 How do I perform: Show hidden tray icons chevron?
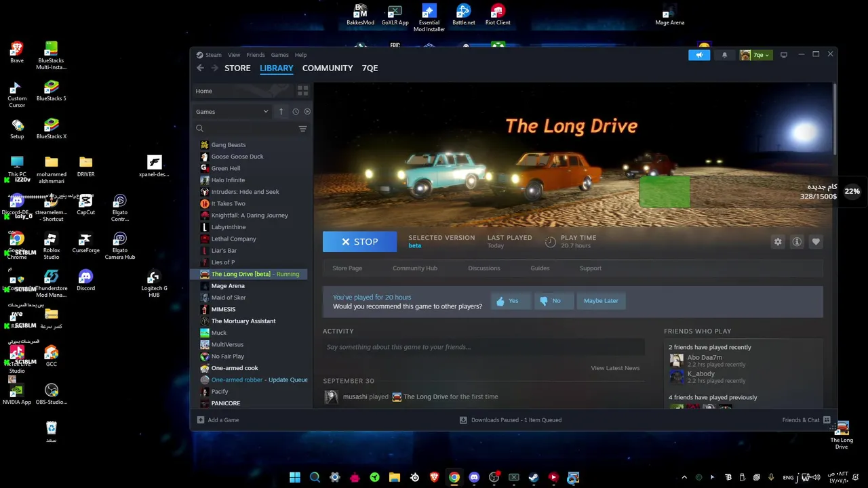684,477
